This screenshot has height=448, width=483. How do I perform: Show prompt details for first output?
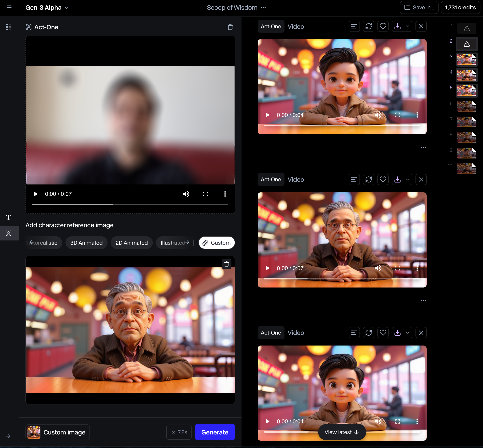point(354,26)
